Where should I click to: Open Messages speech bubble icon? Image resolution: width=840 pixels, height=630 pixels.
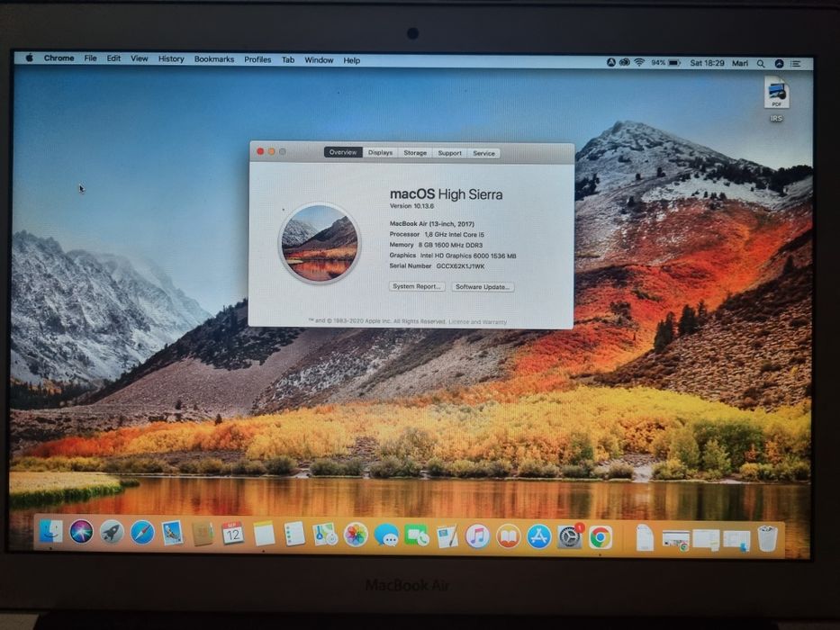point(385,535)
